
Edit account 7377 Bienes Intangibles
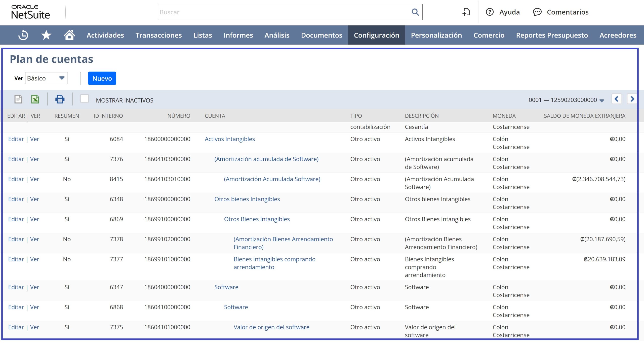16,259
